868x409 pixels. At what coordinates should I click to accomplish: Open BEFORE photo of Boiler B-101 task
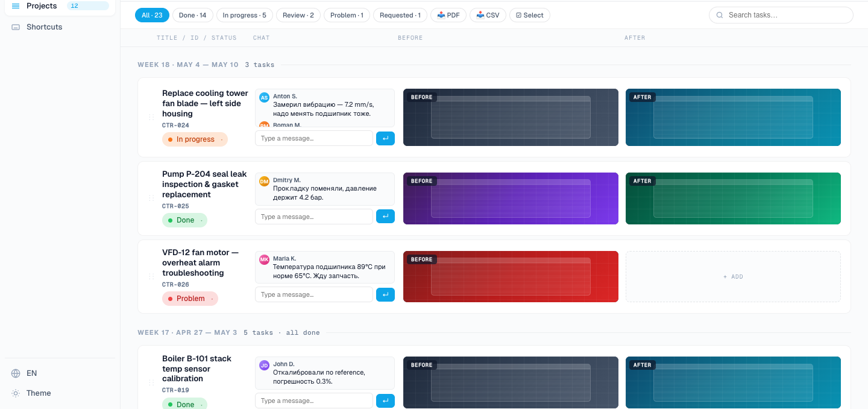pos(511,383)
